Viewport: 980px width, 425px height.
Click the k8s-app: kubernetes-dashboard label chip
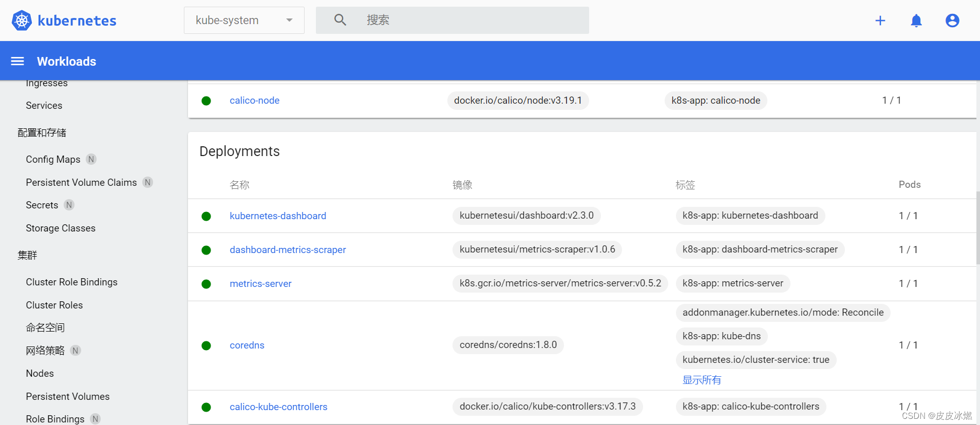coord(750,216)
